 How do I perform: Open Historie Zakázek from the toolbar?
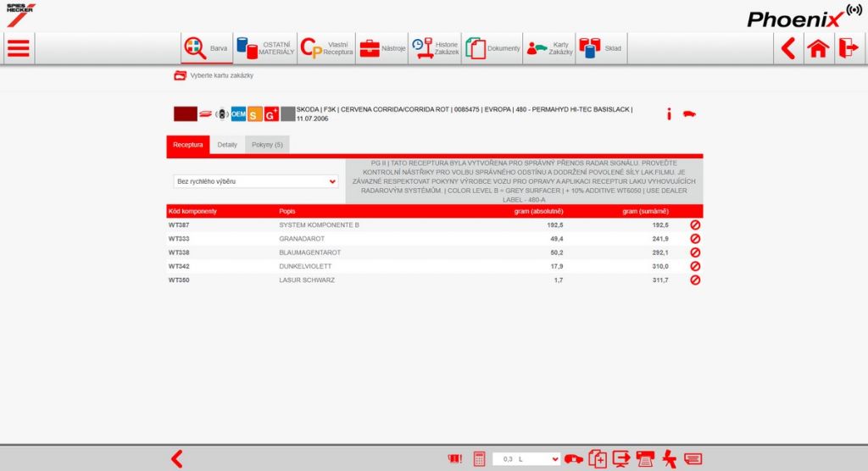coord(435,48)
